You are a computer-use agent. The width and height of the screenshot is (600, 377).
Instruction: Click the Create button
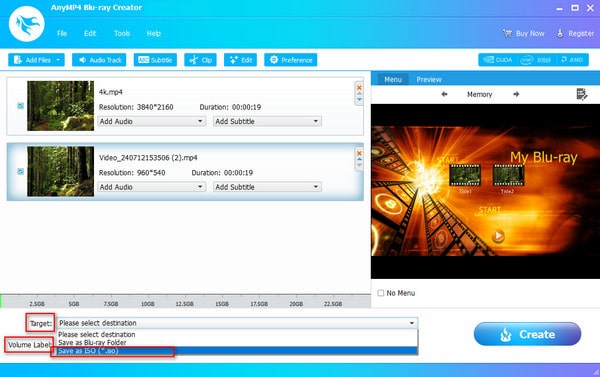(527, 334)
